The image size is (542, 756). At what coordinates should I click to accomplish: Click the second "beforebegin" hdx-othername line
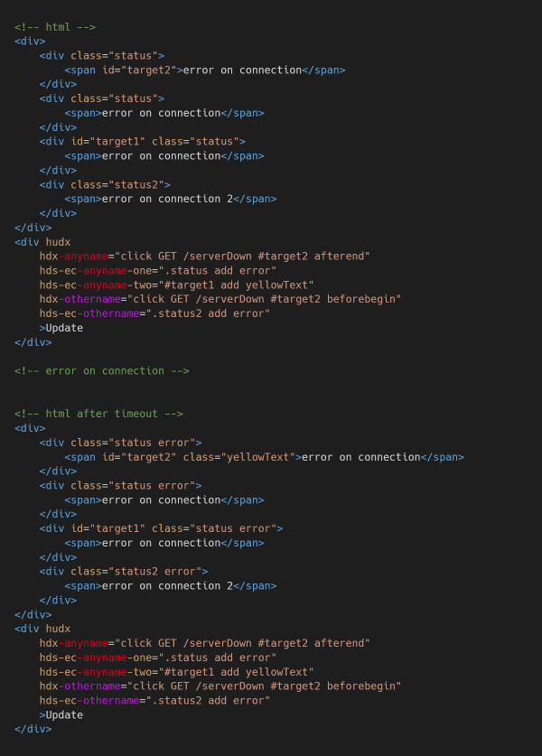[220, 686]
